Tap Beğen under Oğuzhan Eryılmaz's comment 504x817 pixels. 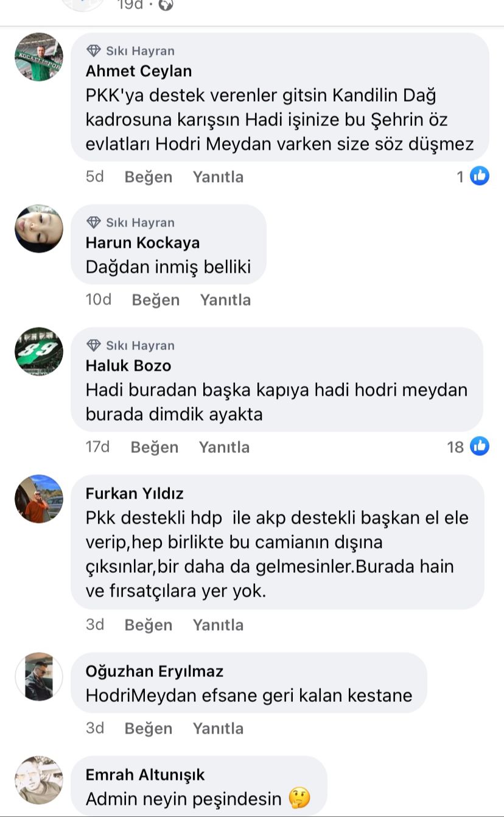coord(149,728)
